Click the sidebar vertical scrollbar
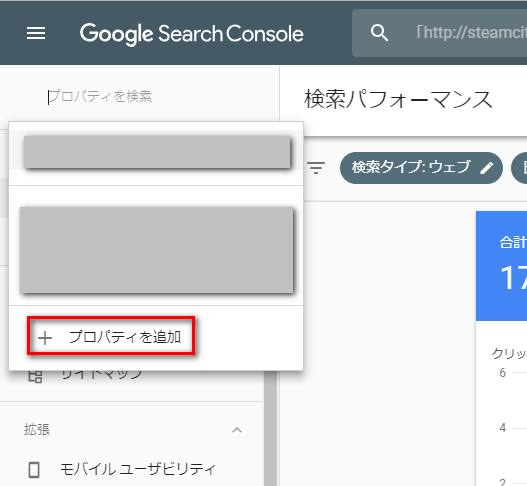 [x=271, y=428]
